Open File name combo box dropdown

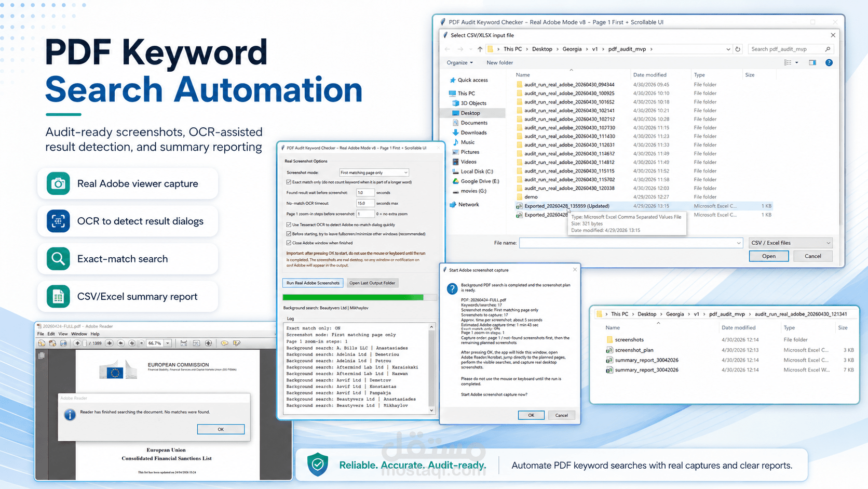[738, 243]
